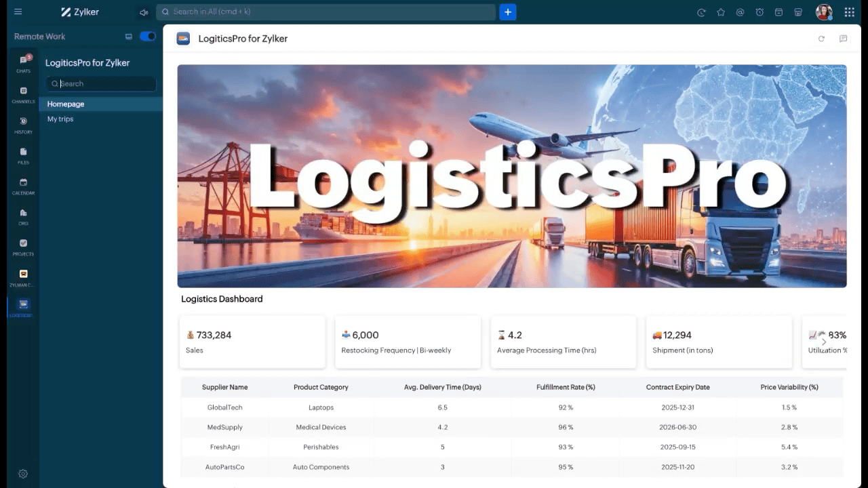Click the 2025-12-31 expiry date cell
The image size is (868, 488).
tap(678, 407)
